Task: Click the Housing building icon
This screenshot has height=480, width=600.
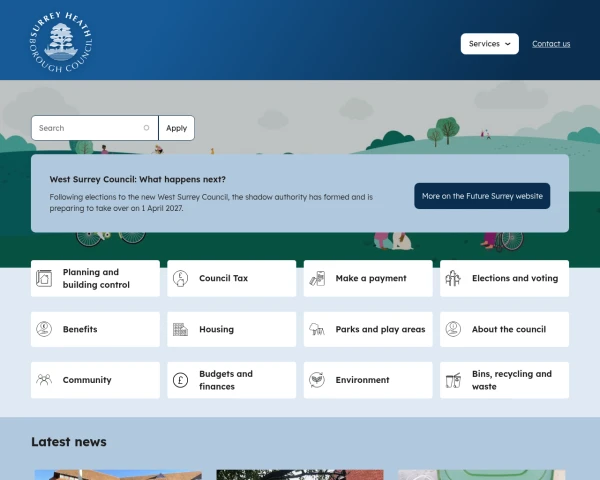Action: tap(180, 329)
